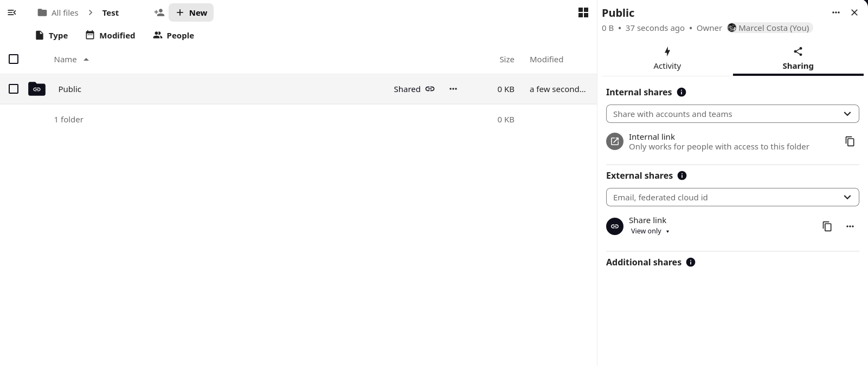868x365 pixels.
Task: Switch to the Activity tab
Action: 667,58
